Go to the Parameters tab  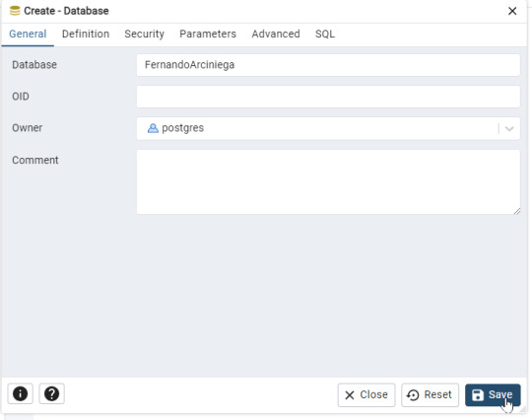(208, 34)
